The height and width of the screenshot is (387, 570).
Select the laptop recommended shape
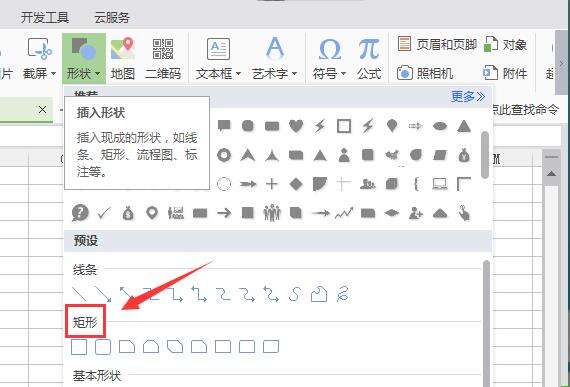440,184
